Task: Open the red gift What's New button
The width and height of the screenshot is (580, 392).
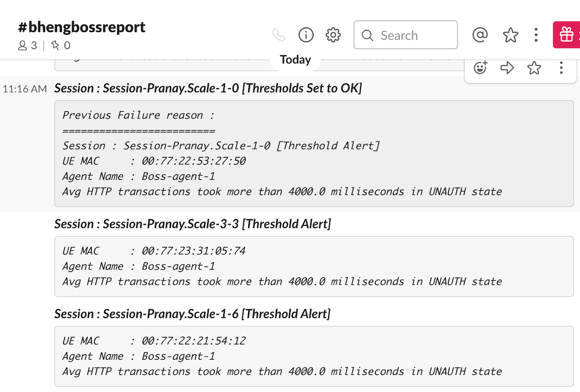Action: tap(566, 35)
